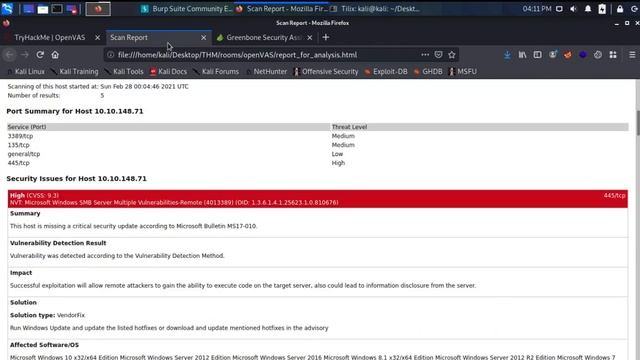Open the four-squares extension icon
The width and height of the screenshot is (640, 360).
[613, 55]
